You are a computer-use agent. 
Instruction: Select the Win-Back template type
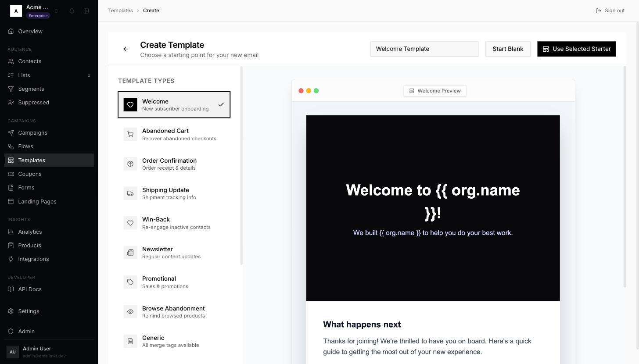(174, 223)
